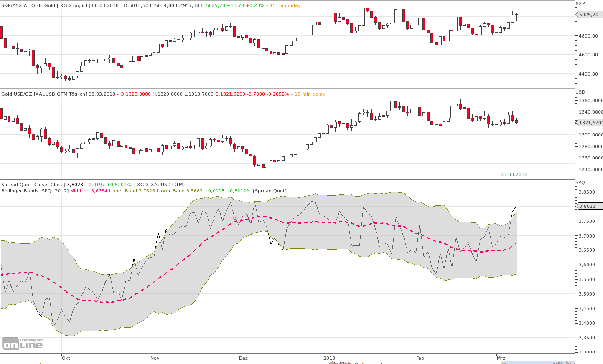Click the 2018 year label on time axis
The image size is (603, 364).
click(x=329, y=358)
